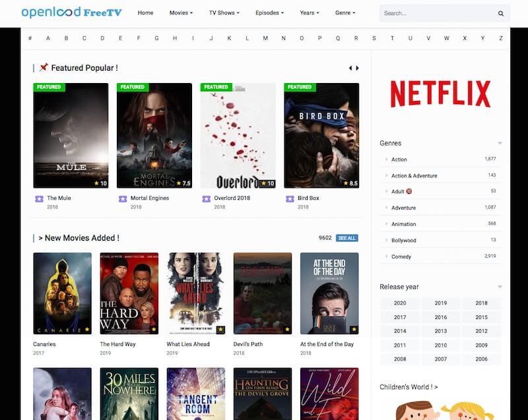Click the SEE ALL button
Screen dimensions: 528x420
pos(347,238)
